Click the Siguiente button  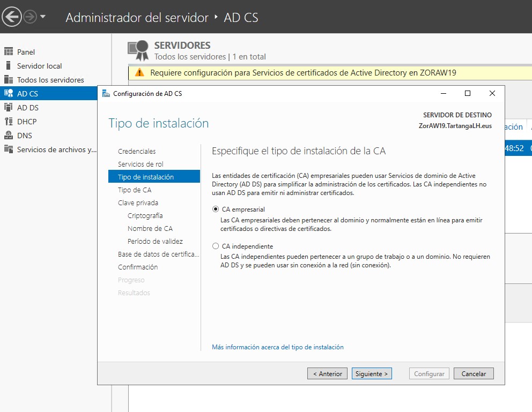tap(372, 373)
